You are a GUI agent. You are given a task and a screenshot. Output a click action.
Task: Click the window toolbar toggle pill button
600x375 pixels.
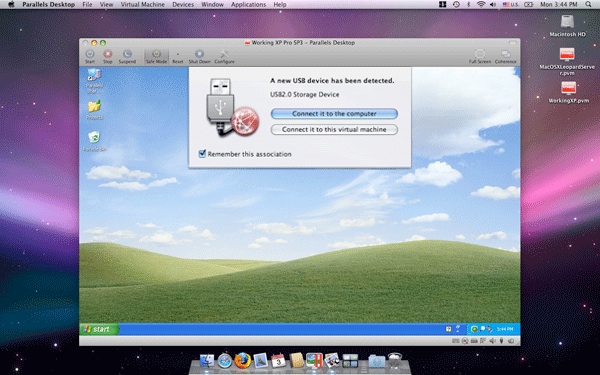pyautogui.click(x=512, y=42)
